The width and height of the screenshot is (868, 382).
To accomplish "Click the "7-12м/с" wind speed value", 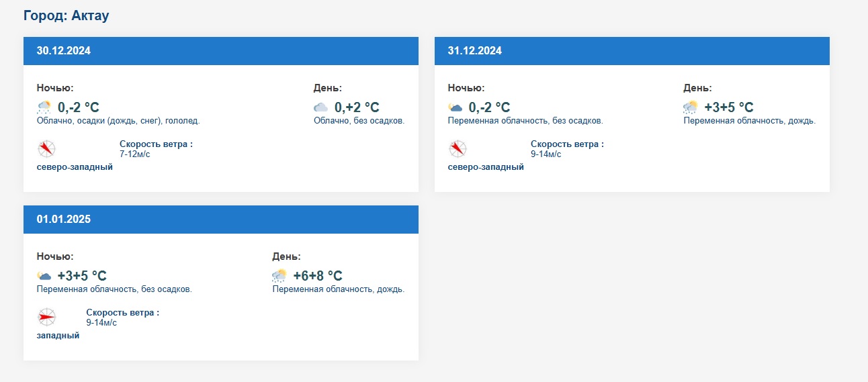I will pos(135,154).
